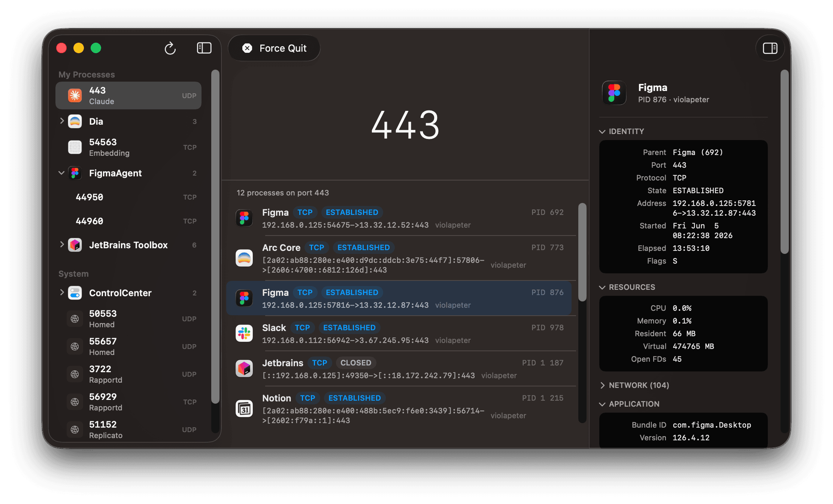833x504 pixels.
Task: Click the sidebar process list scrollbar
Action: tap(215, 237)
